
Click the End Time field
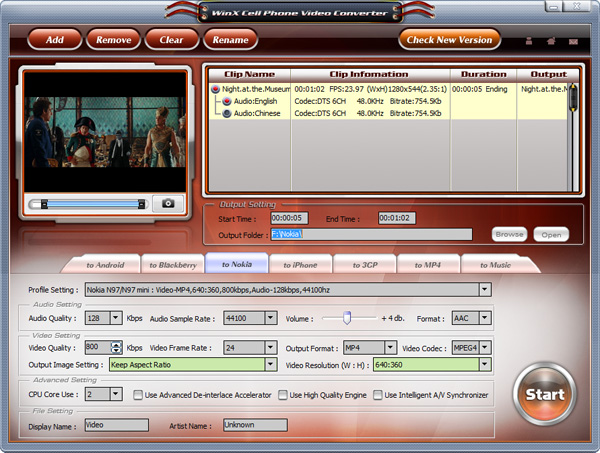397,218
